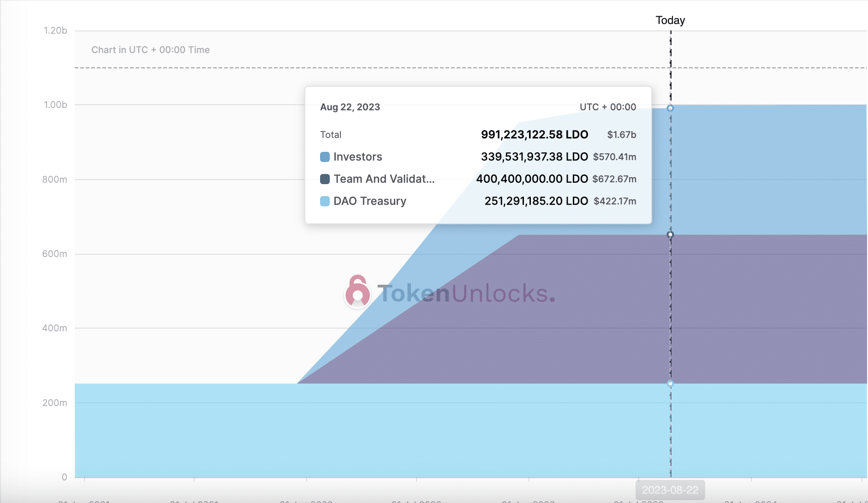Screen dimensions: 868x503
Task: Click the 200m y-axis label
Action: pyautogui.click(x=54, y=403)
